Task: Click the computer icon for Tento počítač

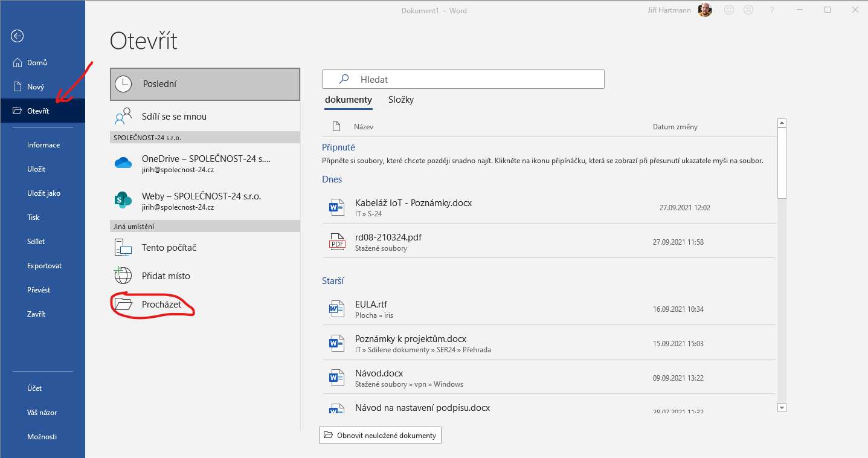Action: tap(123, 247)
